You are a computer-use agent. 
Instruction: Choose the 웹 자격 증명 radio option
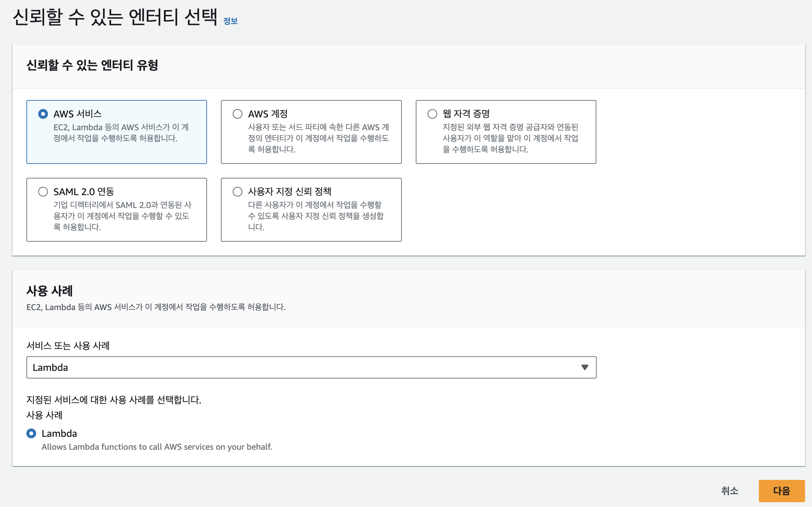click(432, 114)
